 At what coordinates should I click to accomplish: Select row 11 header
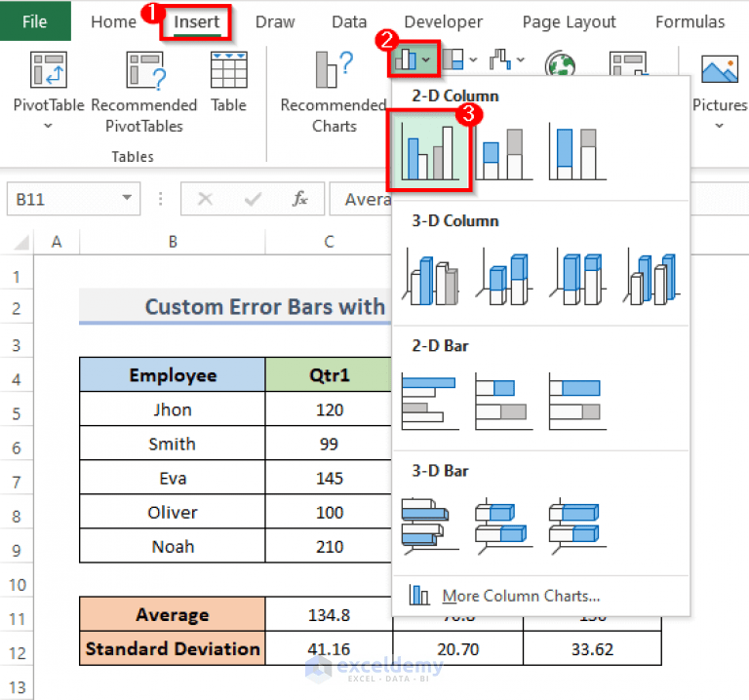[17, 619]
